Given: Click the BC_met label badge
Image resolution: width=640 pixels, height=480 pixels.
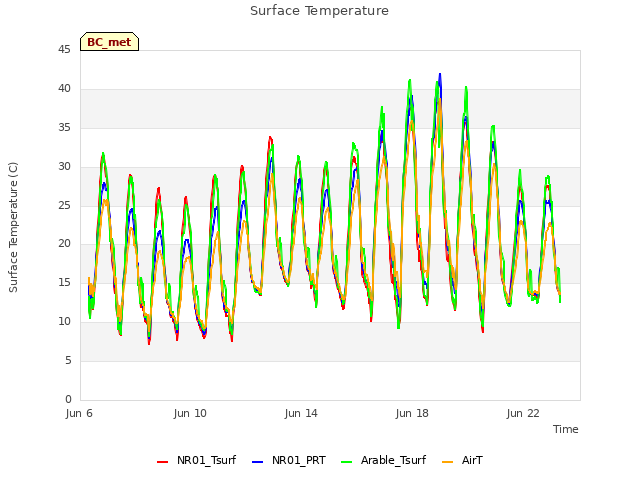Looking at the screenshot, I should coord(109,42).
